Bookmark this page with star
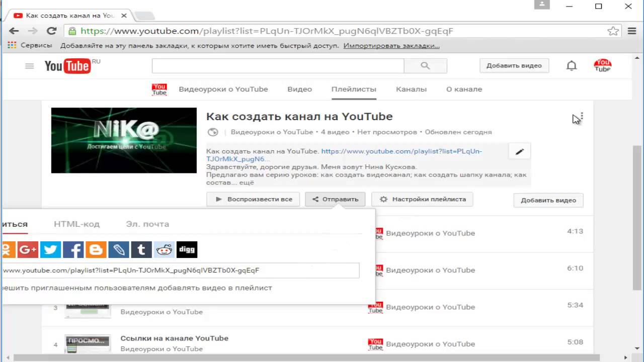Viewport: 644px width, 362px height. 613,31
